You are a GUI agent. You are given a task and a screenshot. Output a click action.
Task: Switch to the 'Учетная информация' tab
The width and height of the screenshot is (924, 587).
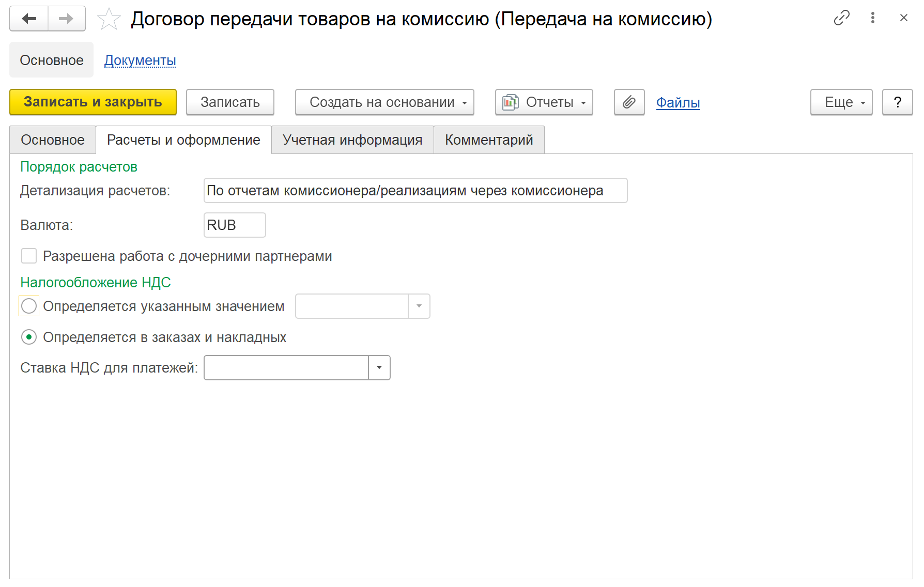[x=352, y=140]
